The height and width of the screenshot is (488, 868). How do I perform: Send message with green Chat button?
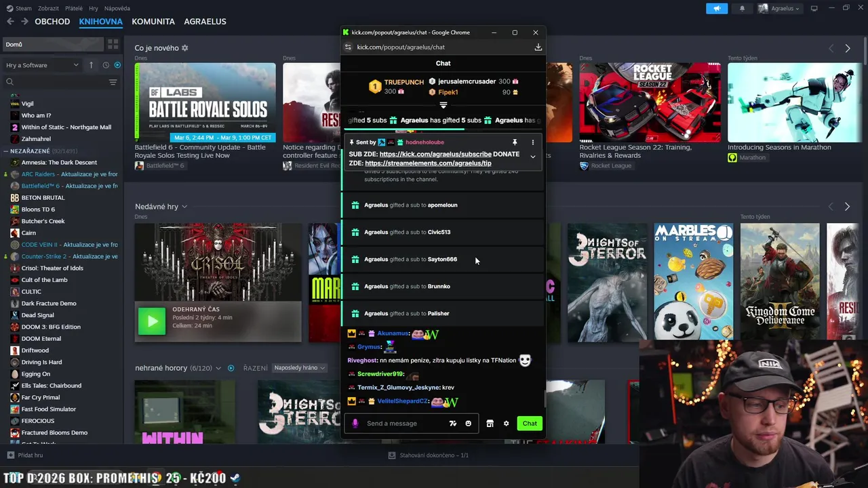(x=530, y=424)
